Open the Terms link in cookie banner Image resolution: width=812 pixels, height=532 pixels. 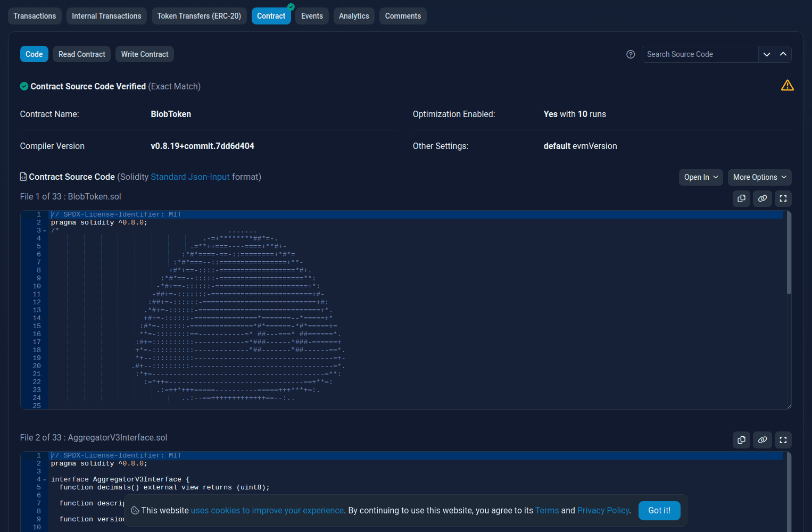click(x=547, y=510)
